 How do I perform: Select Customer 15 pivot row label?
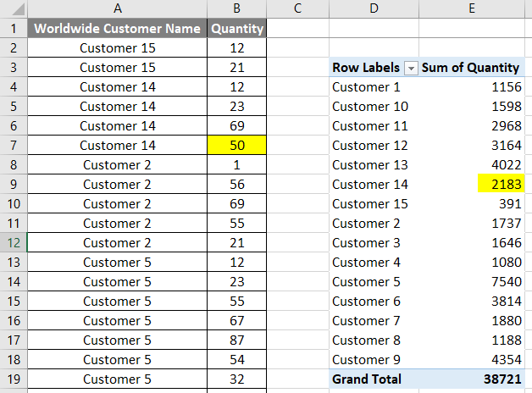370,204
